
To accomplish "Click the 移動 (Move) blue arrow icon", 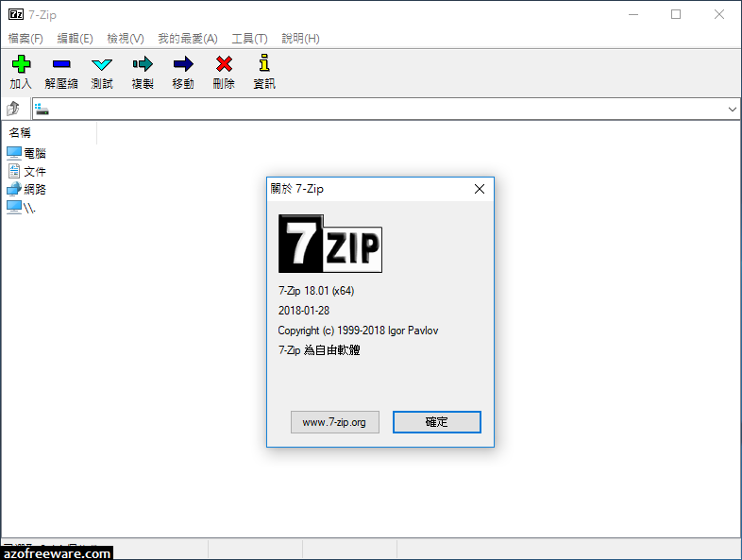I will point(183,64).
